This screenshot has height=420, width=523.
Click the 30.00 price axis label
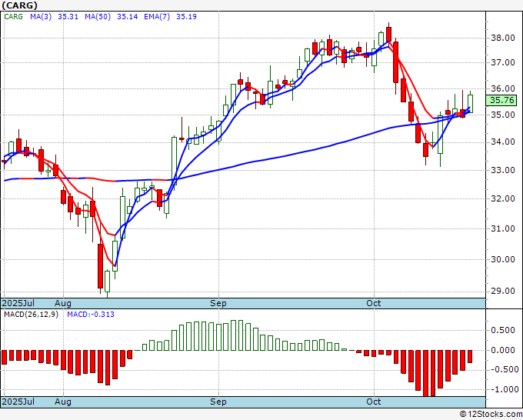click(x=503, y=259)
